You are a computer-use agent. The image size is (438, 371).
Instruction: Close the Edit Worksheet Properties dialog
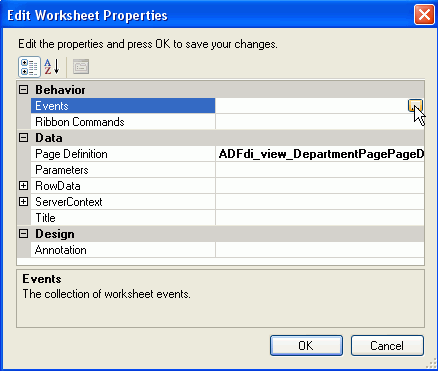click(424, 15)
